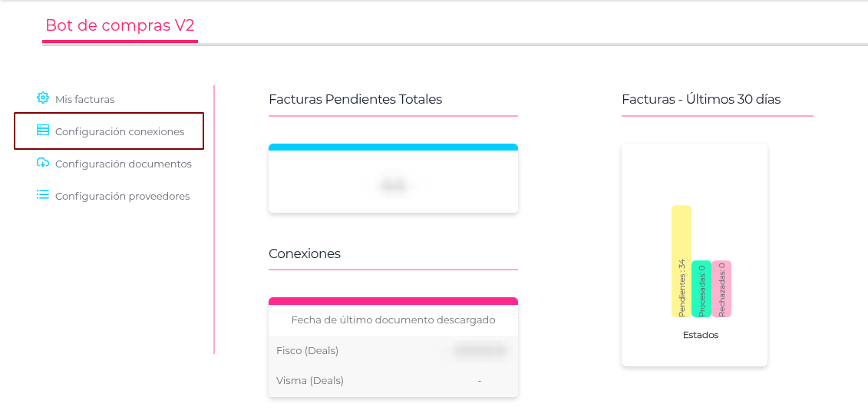868x414 pixels.
Task: Click the green Procesadas bar
Action: point(701,289)
